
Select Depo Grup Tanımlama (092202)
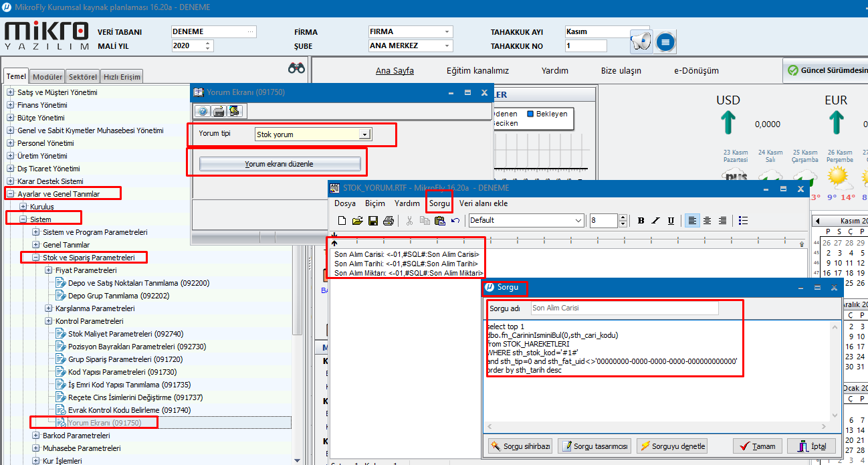[x=120, y=296]
